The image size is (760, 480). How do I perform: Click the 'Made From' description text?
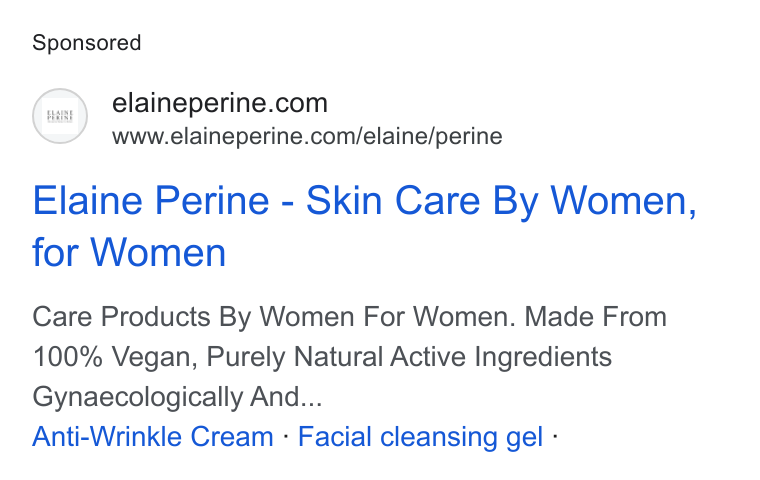[x=596, y=317]
